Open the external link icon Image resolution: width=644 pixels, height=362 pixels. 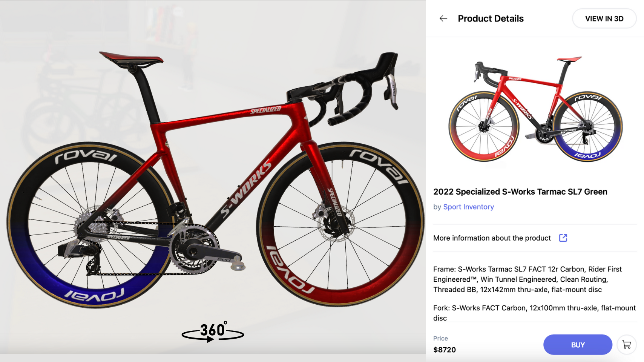pyautogui.click(x=563, y=238)
